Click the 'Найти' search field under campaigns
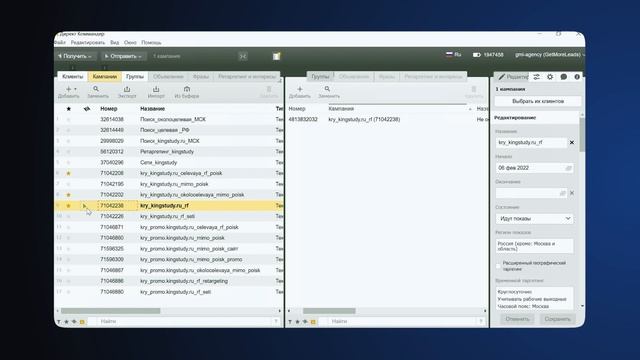Image resolution: width=640 pixels, height=360 pixels. pyautogui.click(x=184, y=322)
